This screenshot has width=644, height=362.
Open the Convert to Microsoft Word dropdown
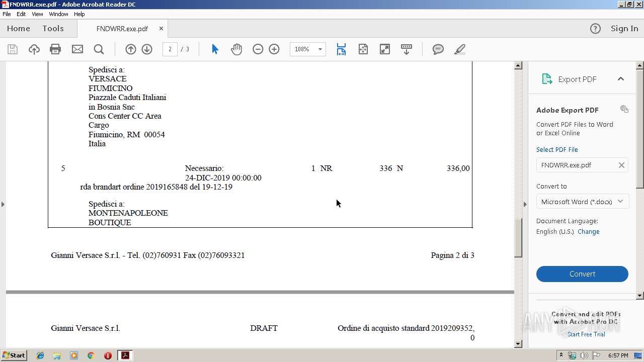(x=582, y=202)
